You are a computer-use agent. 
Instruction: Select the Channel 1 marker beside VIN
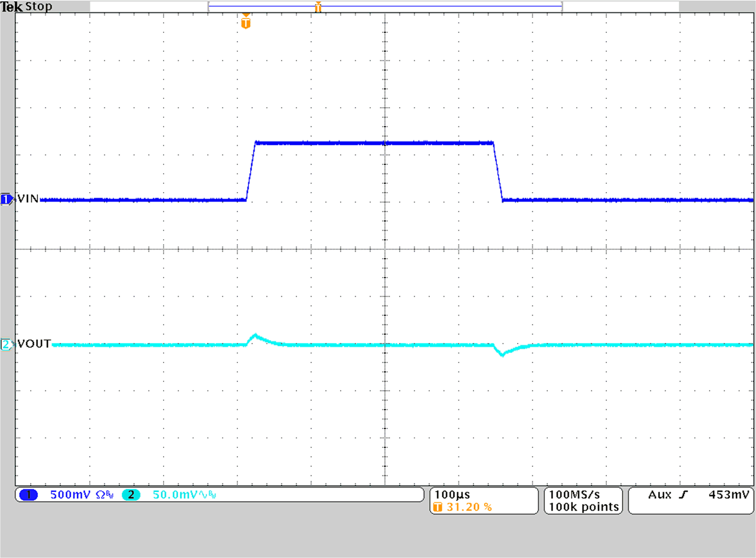7,199
